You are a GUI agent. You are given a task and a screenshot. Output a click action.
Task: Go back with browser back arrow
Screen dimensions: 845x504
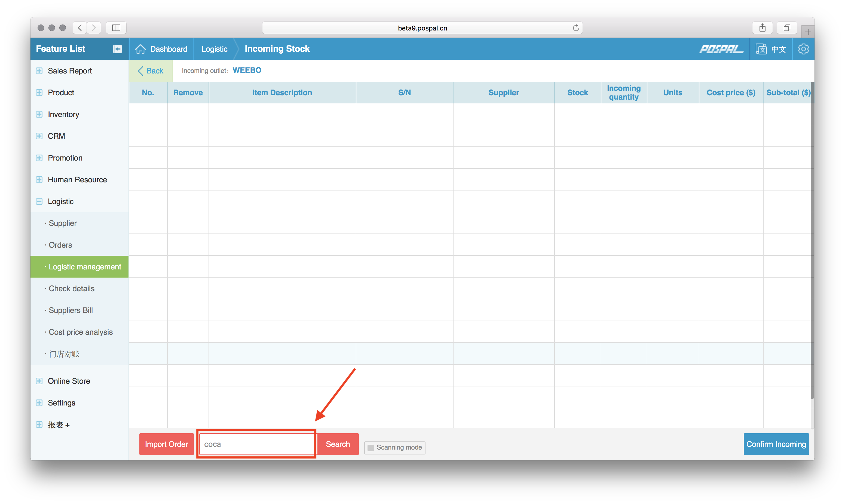click(80, 28)
